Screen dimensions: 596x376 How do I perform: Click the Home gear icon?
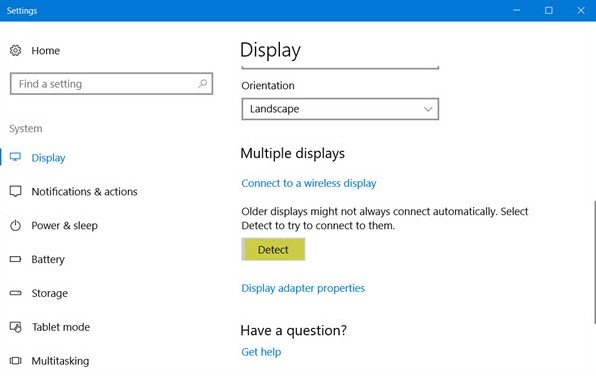click(16, 50)
